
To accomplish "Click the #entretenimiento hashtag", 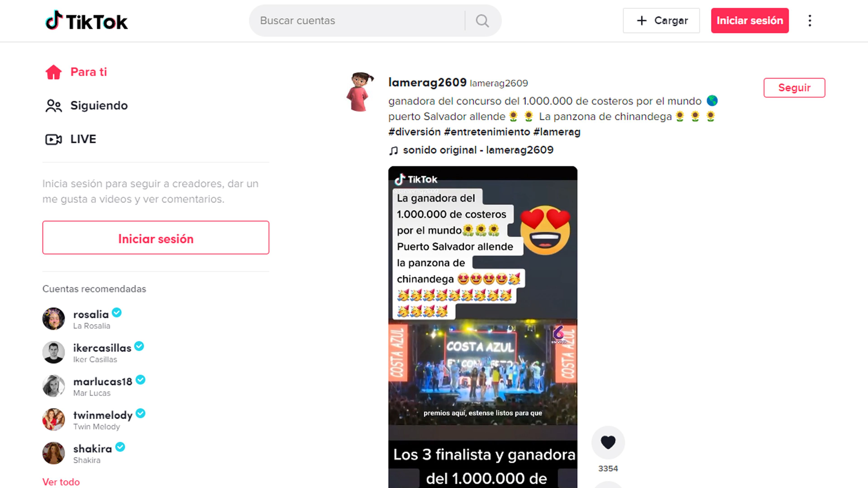I will (x=487, y=132).
